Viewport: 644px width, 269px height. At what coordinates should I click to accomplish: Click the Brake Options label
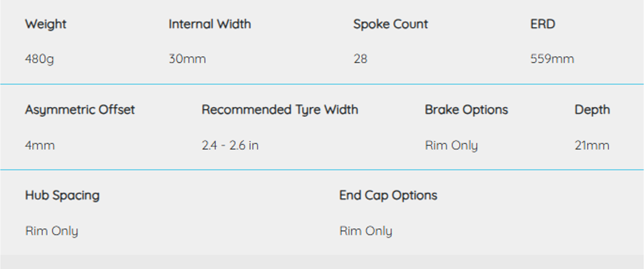(x=466, y=110)
